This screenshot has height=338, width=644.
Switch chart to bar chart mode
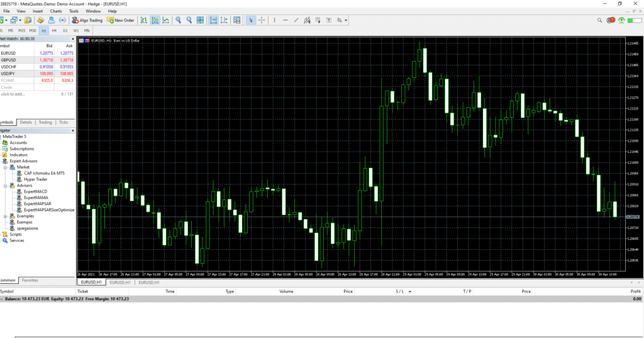tap(144, 20)
